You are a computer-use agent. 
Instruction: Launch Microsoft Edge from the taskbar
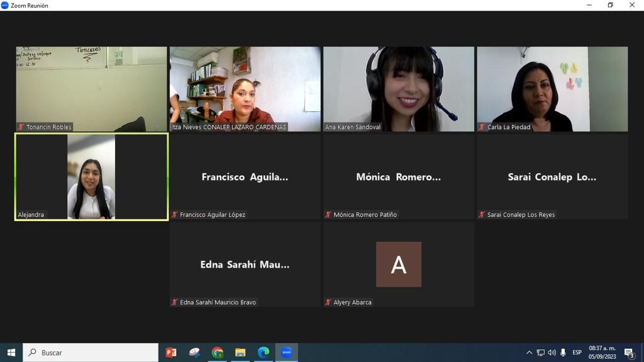point(264,353)
